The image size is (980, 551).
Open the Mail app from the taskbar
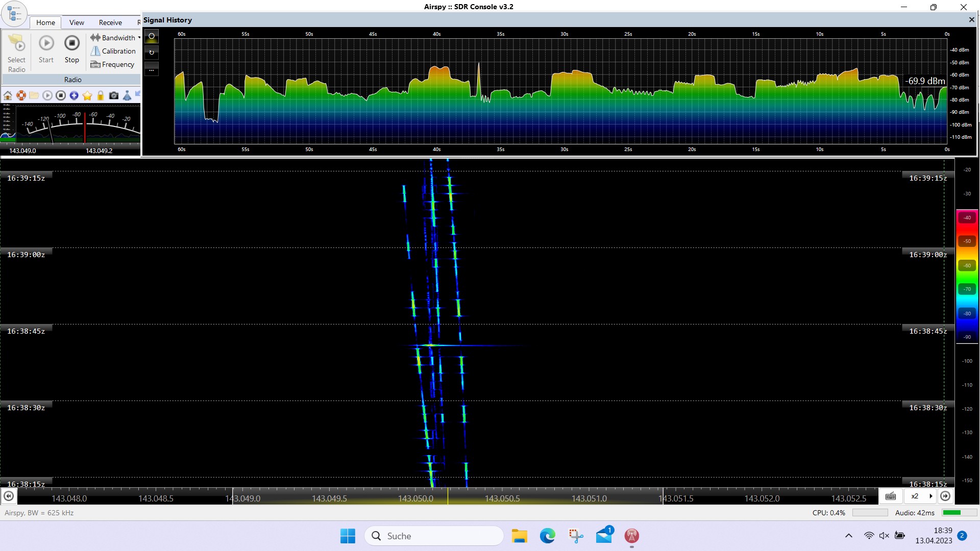[x=604, y=536]
